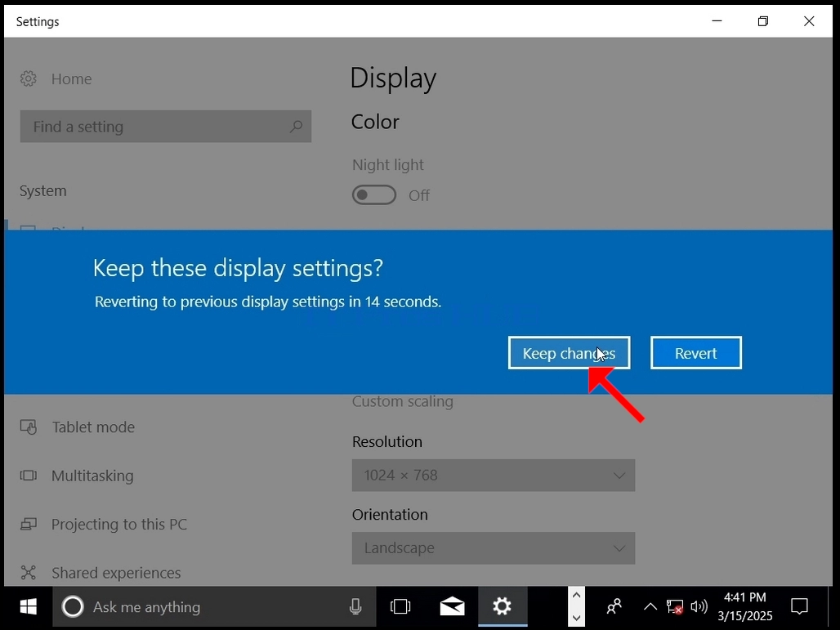Open the Action Center notifications icon
Screen dimensions: 840x630
[x=799, y=607]
